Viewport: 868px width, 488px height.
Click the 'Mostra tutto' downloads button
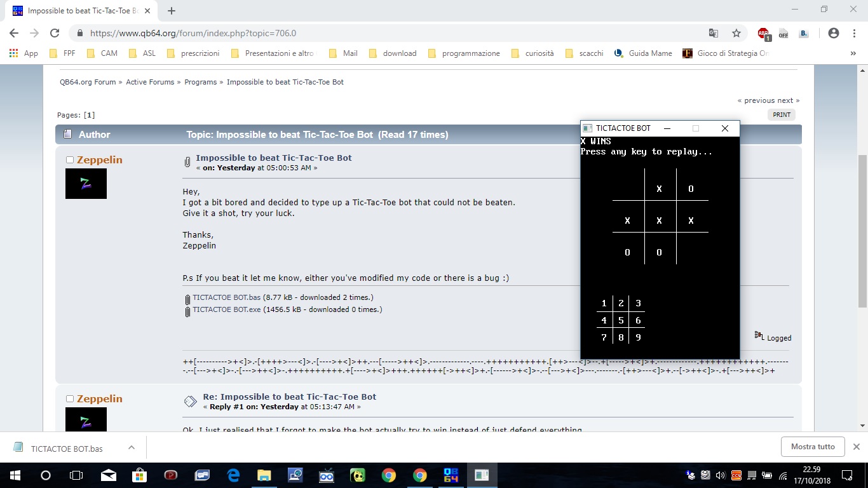click(x=812, y=447)
